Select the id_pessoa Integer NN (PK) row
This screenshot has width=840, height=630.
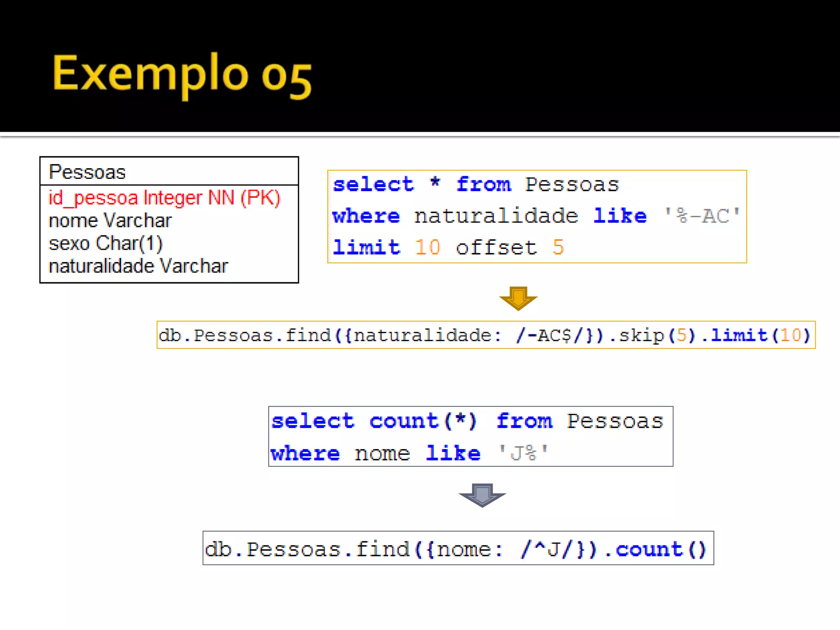(164, 198)
